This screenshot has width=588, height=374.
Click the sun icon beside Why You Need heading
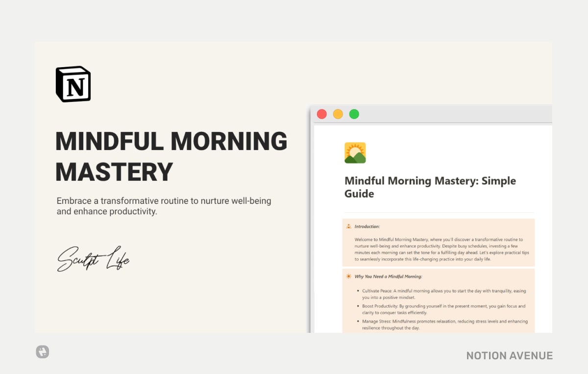pyautogui.click(x=349, y=276)
